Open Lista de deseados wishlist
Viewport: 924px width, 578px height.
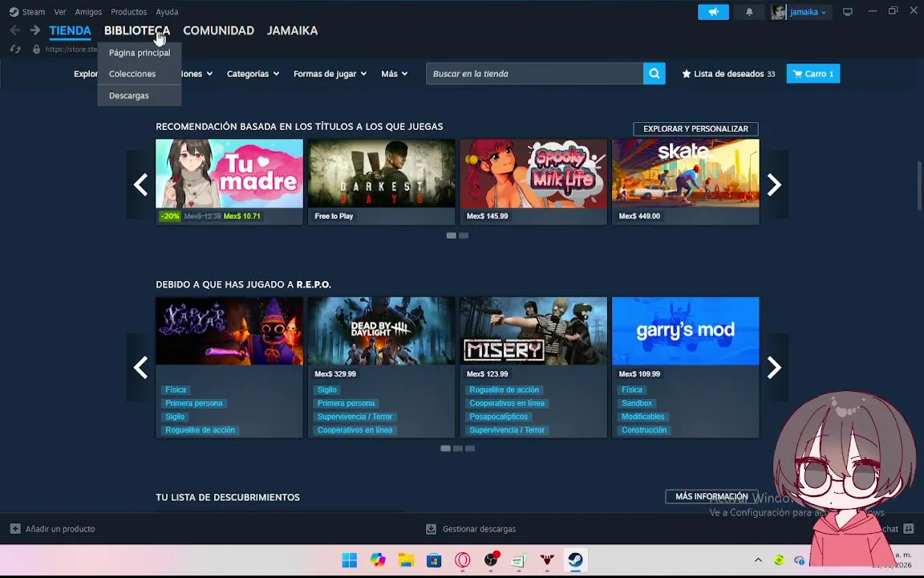pyautogui.click(x=728, y=74)
